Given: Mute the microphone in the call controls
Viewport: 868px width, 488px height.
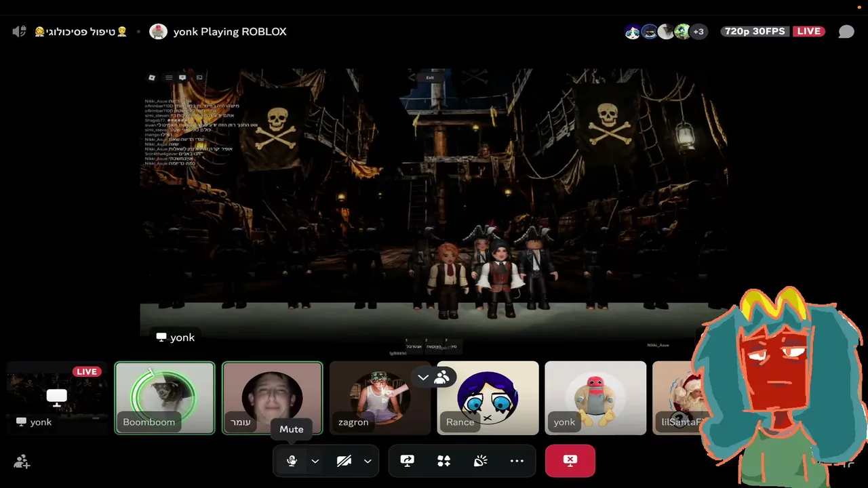Looking at the screenshot, I should [x=292, y=461].
